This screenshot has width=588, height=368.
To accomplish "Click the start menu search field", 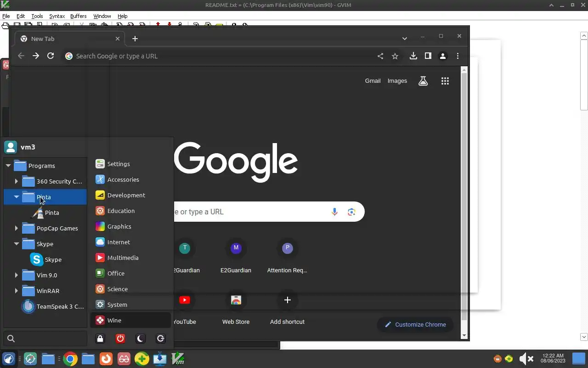I will pyautogui.click(x=45, y=339).
